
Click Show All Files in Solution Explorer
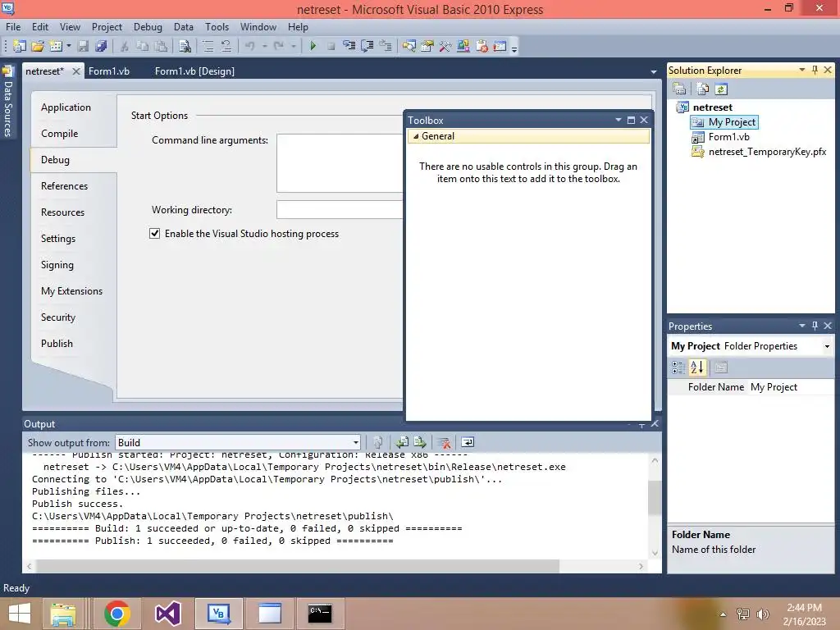pyautogui.click(x=702, y=89)
